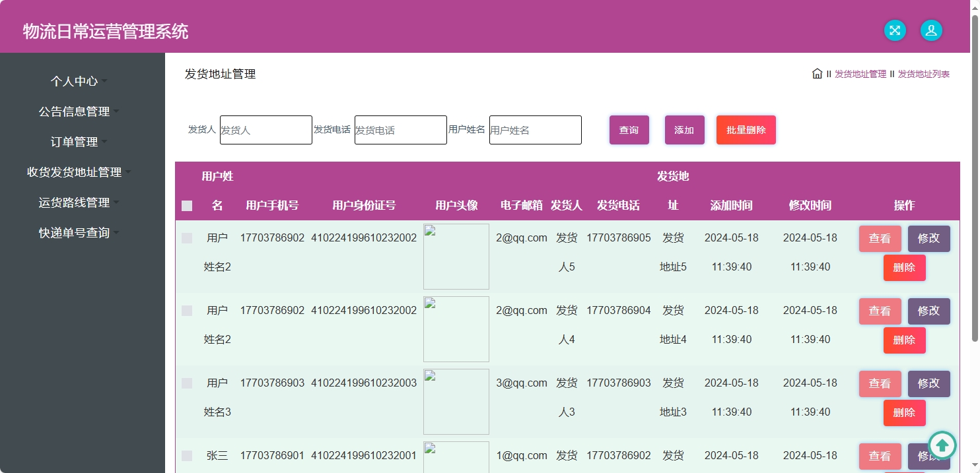This screenshot has height=473, width=980.
Task: Expand the 收货发货地址管理 sidebar menu
Action: pos(75,172)
